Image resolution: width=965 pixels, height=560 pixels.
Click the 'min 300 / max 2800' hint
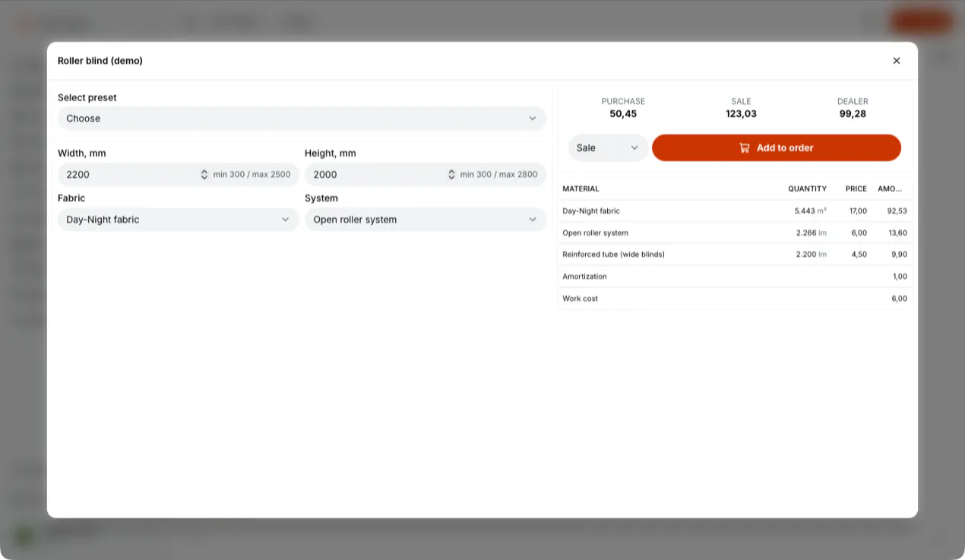point(498,174)
